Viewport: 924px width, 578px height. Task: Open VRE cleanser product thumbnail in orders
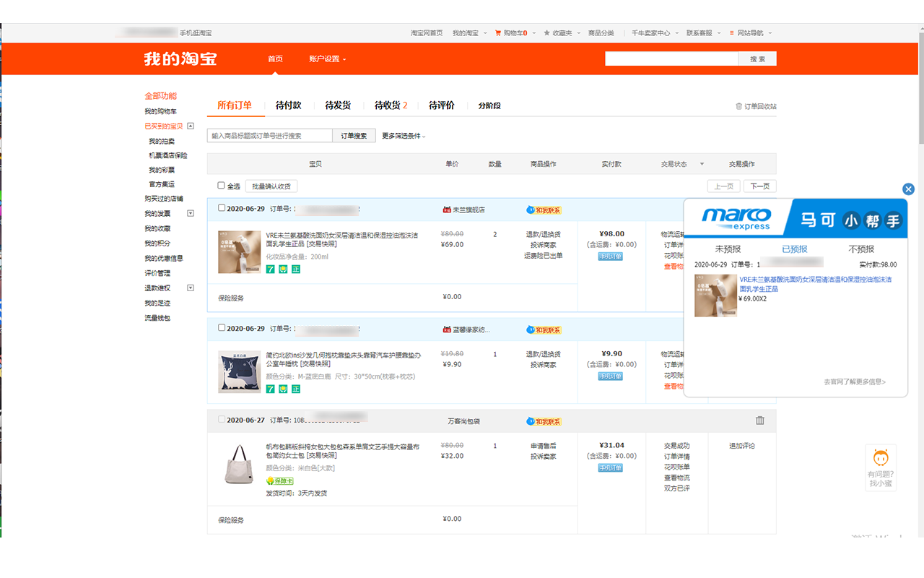240,251
